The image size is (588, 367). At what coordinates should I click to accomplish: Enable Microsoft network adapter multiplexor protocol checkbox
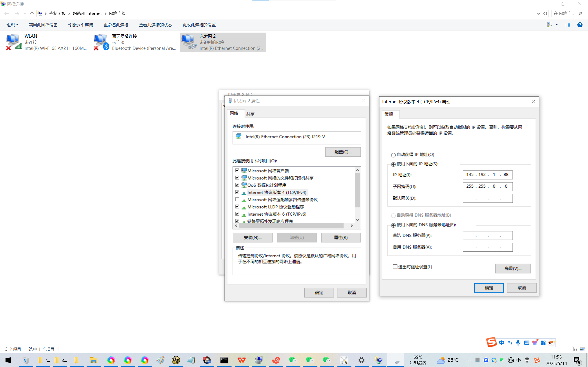pyautogui.click(x=237, y=200)
